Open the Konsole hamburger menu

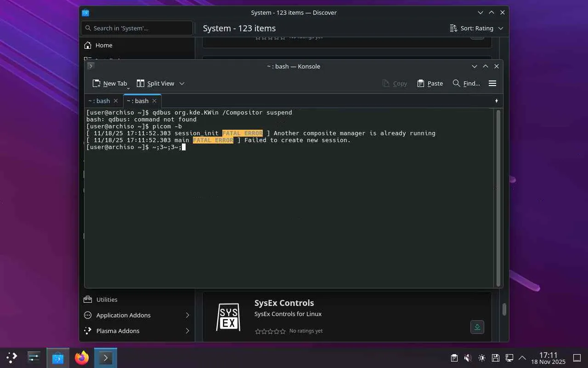492,83
